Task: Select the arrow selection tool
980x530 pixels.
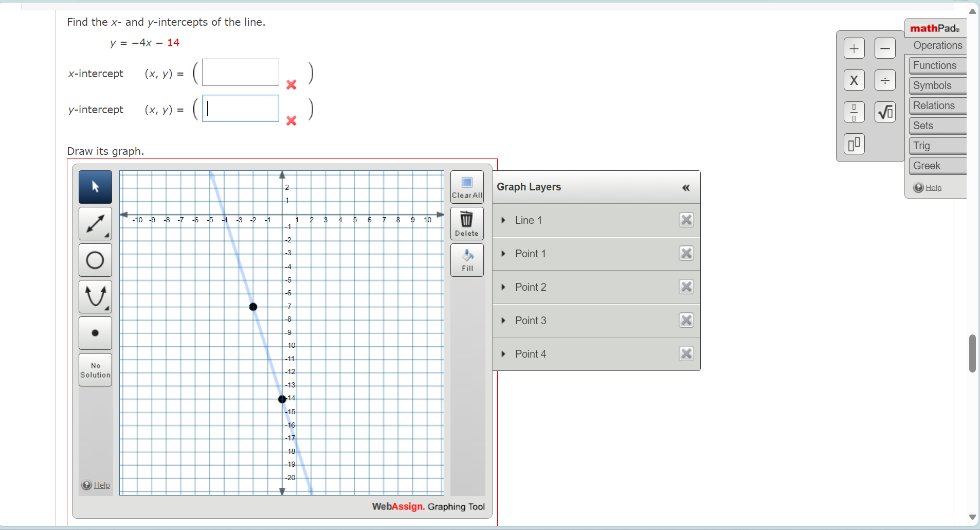Action: point(95,187)
